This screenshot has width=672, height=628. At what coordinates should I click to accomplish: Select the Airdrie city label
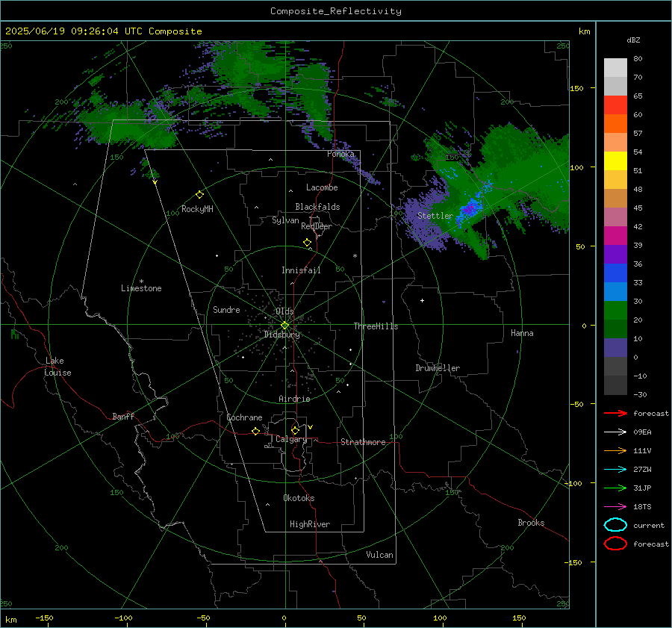(x=294, y=399)
